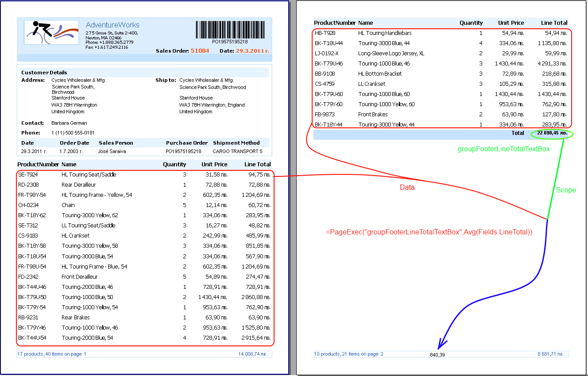Click the Shipment Method column label
Viewport: 588px width, 376px height.
pyautogui.click(x=236, y=143)
